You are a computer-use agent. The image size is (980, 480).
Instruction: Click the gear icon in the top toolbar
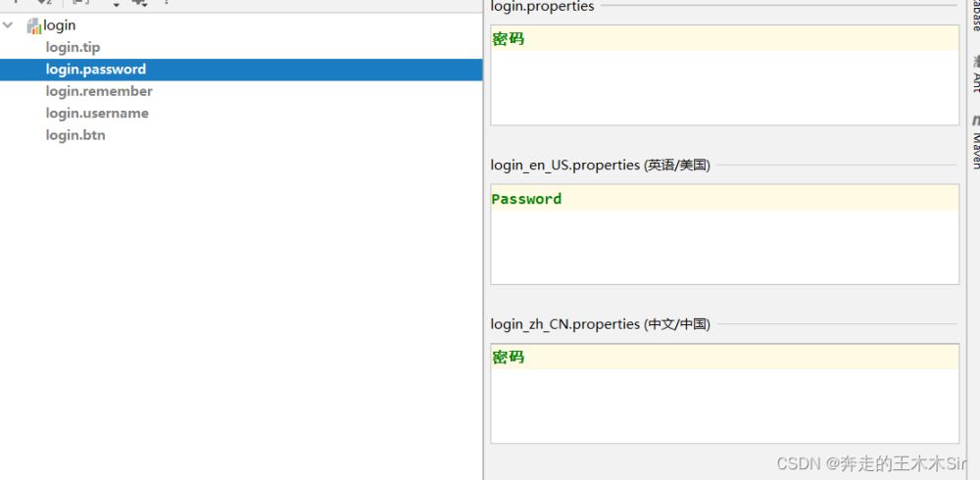tap(140, 3)
